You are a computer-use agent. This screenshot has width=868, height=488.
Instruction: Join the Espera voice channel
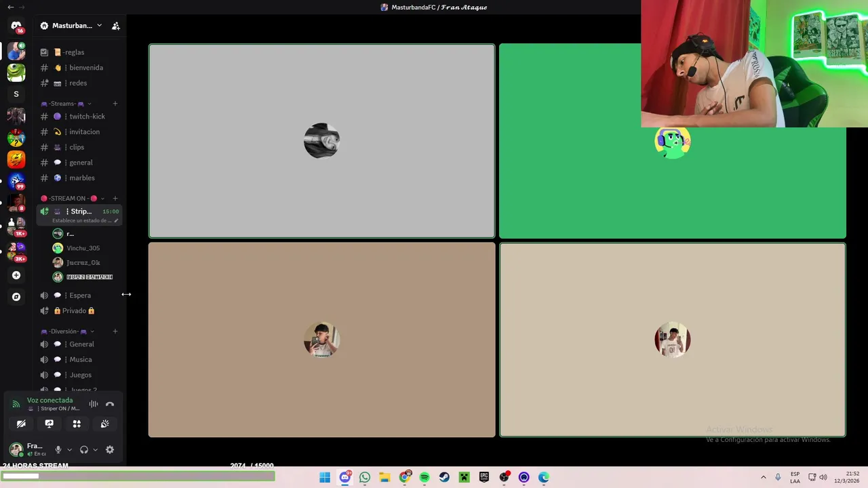pos(79,296)
